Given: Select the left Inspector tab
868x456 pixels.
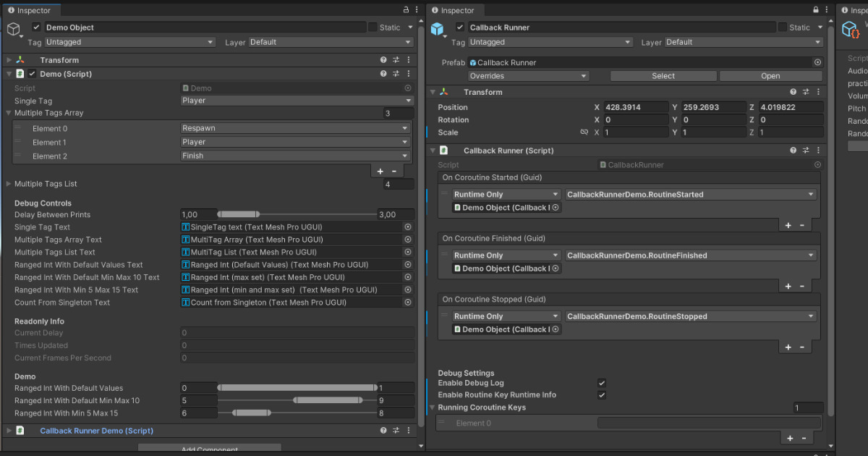Looking at the screenshot, I should point(29,10).
